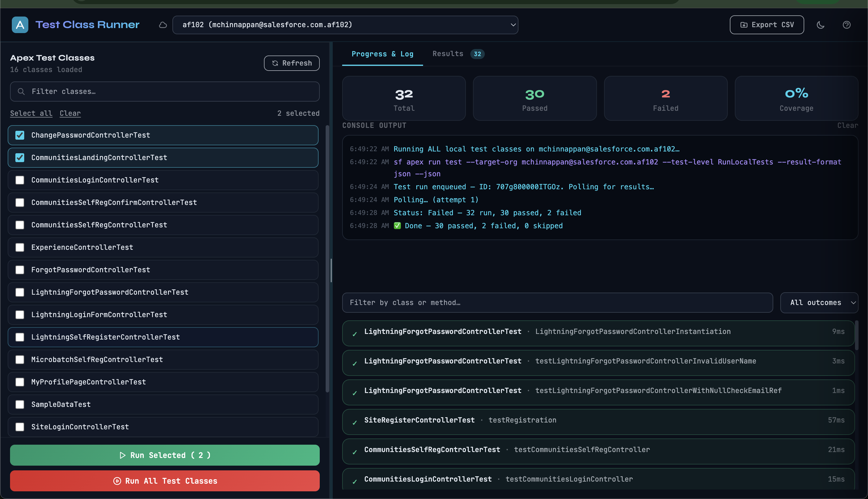Click the '16 classes loaded' text

point(46,70)
